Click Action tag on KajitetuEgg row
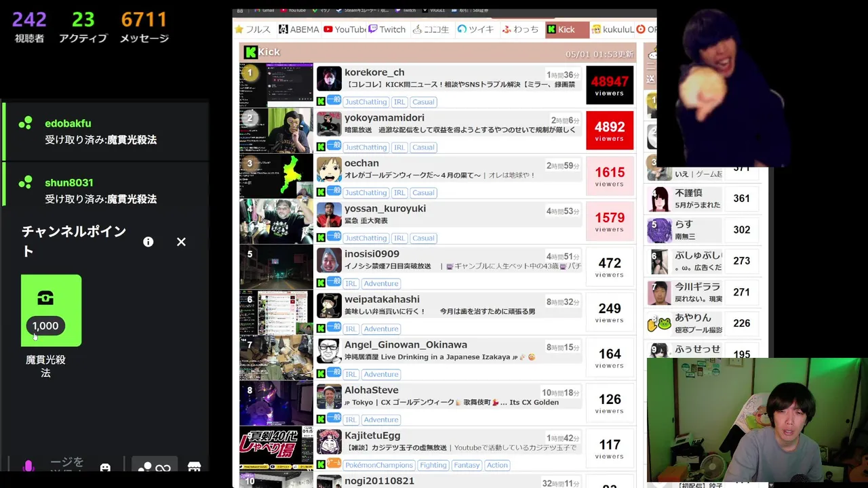 coord(497,465)
